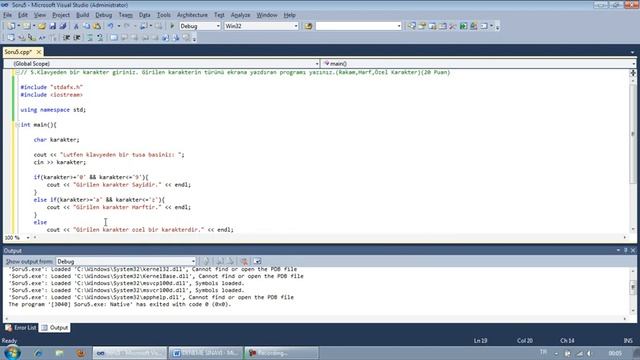Collapse the top comment outlining region
The width and height of the screenshot is (640, 360).
point(17,72)
